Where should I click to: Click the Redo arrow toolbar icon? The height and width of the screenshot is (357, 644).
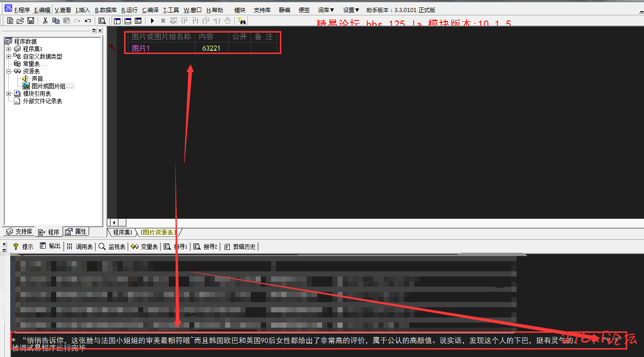(77, 20)
